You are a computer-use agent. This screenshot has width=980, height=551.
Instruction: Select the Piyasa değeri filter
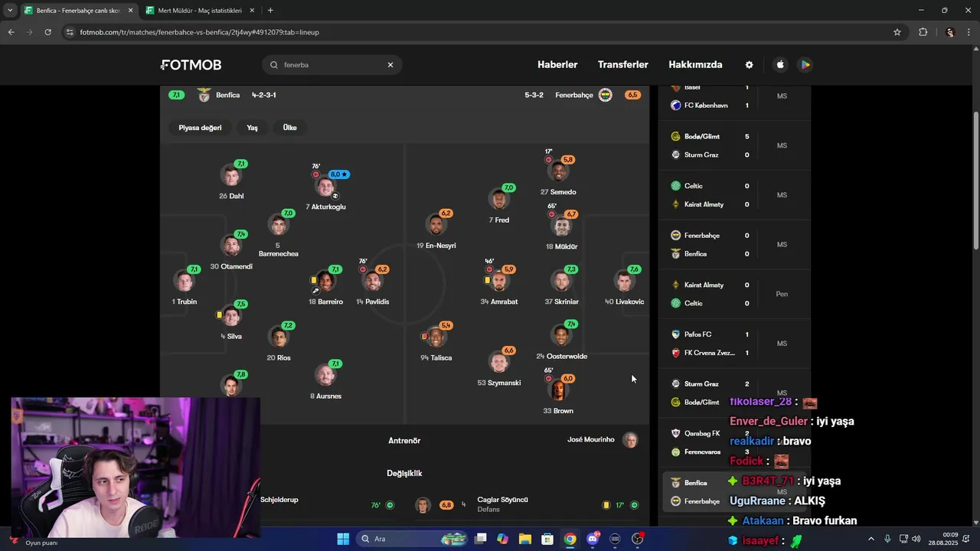point(200,128)
